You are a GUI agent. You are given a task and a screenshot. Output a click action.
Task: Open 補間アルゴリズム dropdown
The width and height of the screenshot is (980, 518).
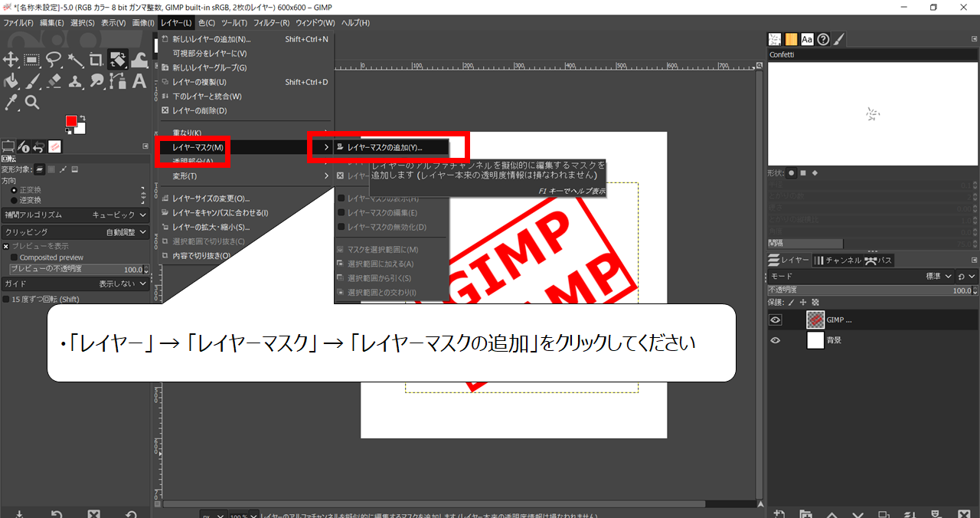[75, 215]
